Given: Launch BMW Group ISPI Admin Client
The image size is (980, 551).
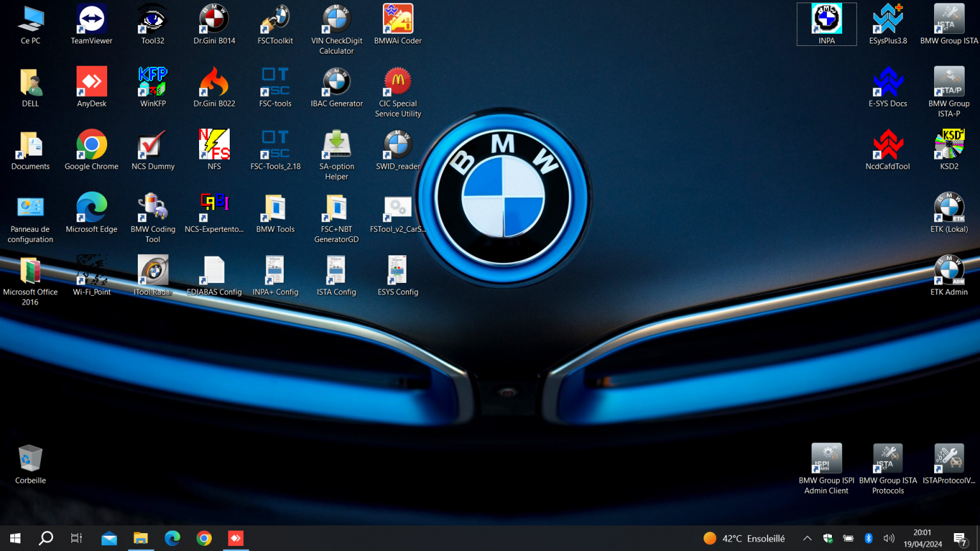Looking at the screenshot, I should (x=826, y=469).
